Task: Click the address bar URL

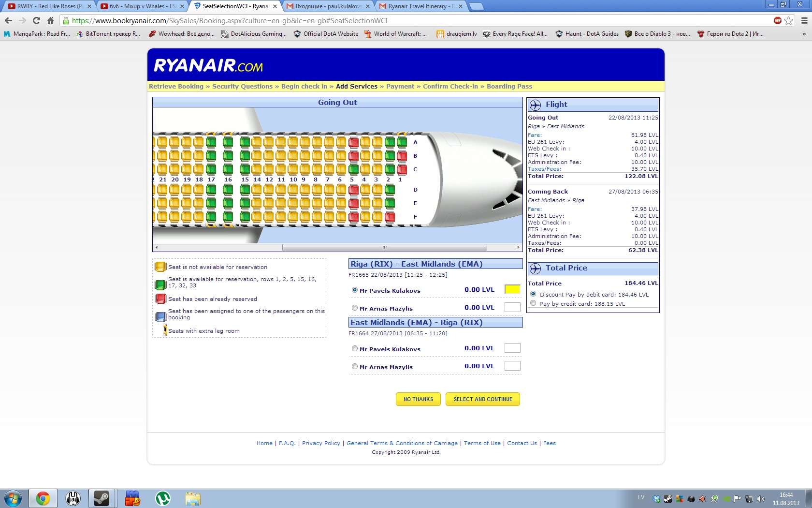Action: point(230,20)
